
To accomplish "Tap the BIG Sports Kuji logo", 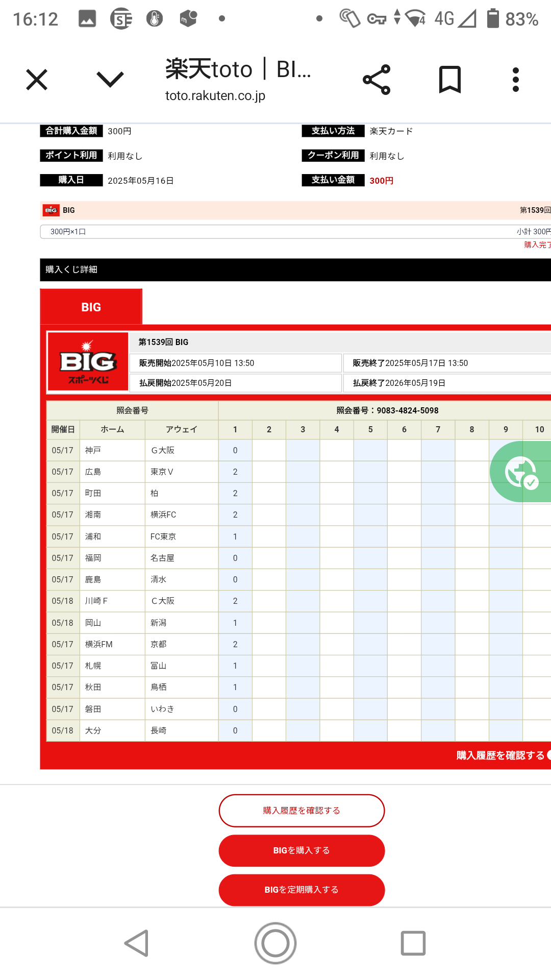I will tap(88, 362).
